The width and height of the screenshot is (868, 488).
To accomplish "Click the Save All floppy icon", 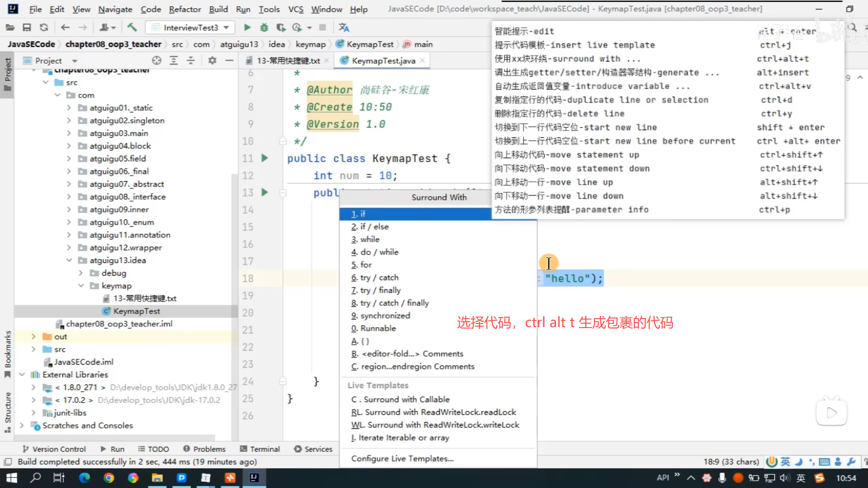I will tap(27, 28).
